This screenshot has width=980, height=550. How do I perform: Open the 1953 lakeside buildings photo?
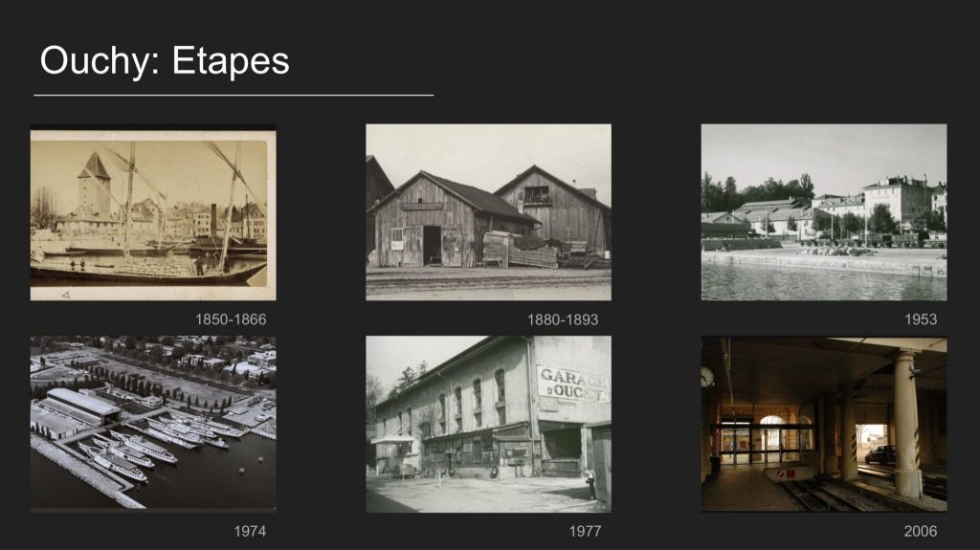coord(823,212)
